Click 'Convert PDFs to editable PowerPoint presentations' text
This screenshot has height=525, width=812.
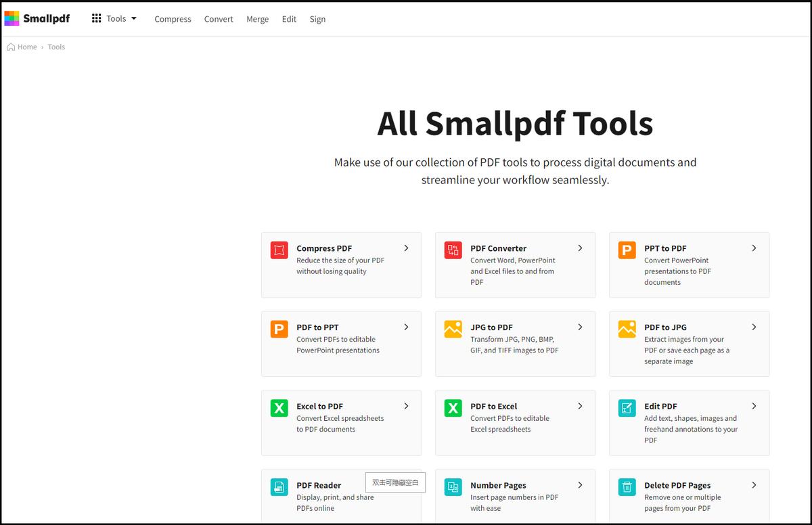click(x=338, y=345)
